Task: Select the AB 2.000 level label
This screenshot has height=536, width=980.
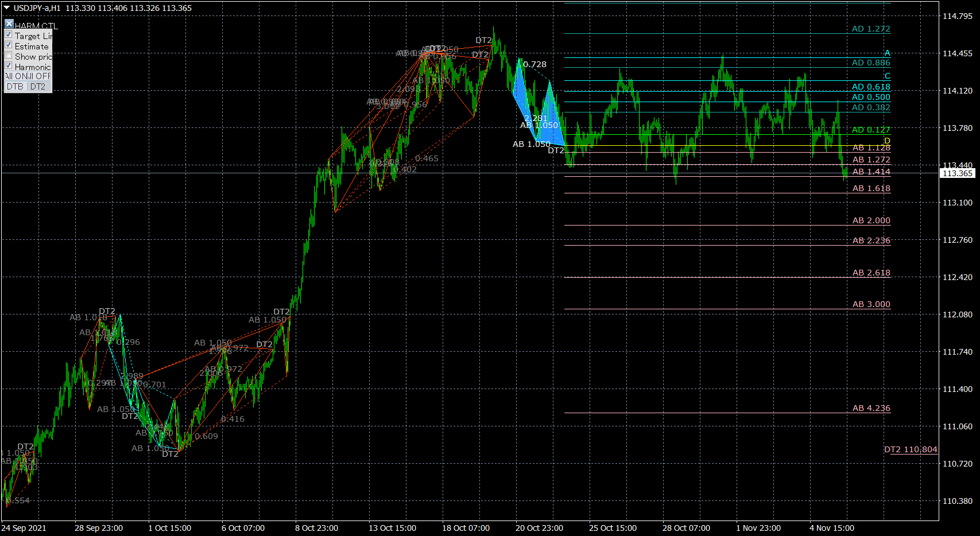Action: click(871, 220)
